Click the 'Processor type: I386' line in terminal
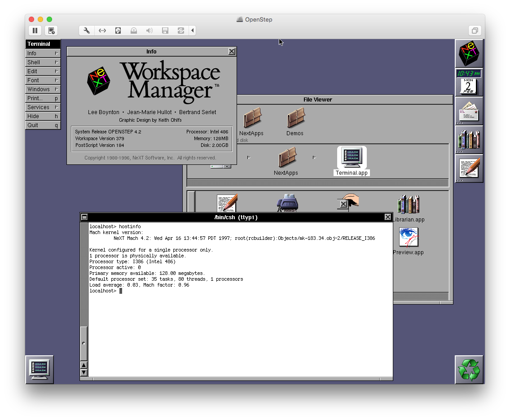This screenshot has height=420, width=510. click(x=132, y=261)
